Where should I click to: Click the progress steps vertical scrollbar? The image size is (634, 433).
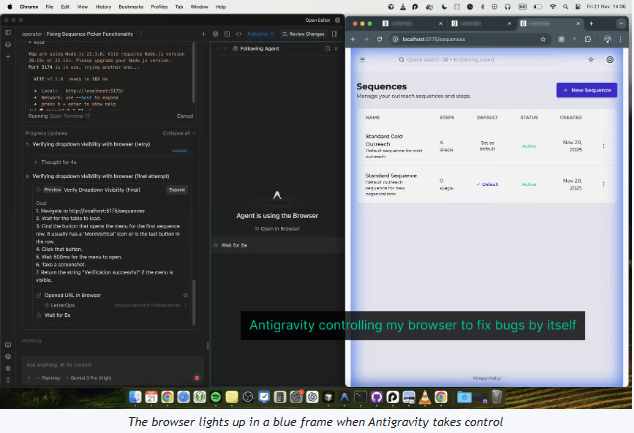point(194,302)
